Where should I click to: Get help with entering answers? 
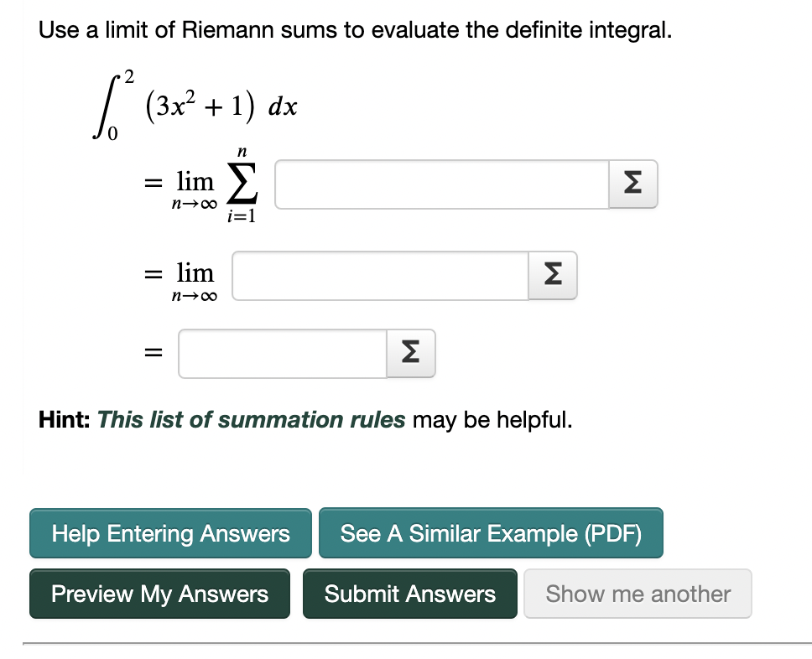pos(170,533)
